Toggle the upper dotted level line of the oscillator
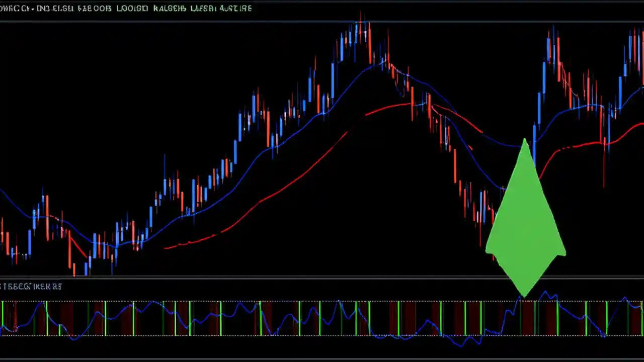The image size is (644, 362). 201,302
